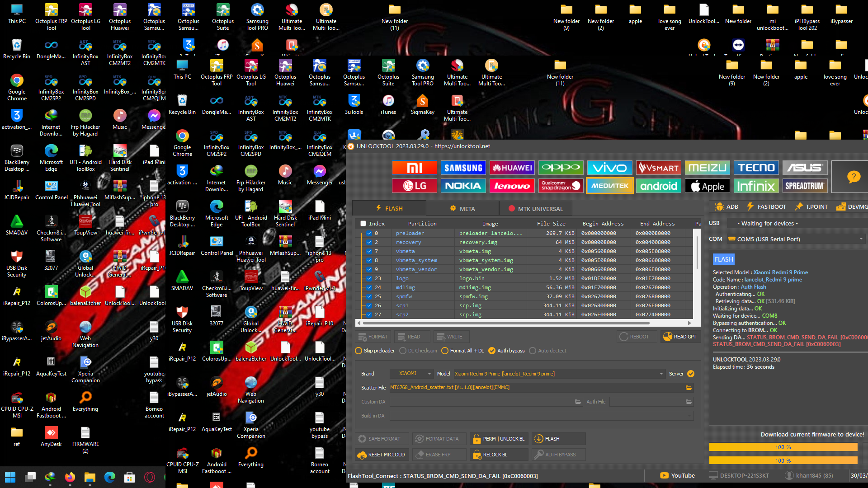
Task: Switch to the META tab
Action: pyautogui.click(x=462, y=209)
